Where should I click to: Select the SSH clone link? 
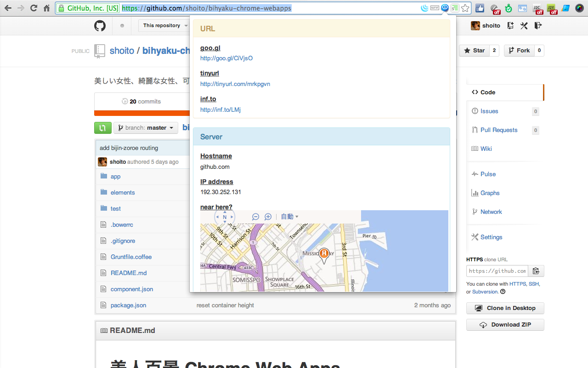533,284
